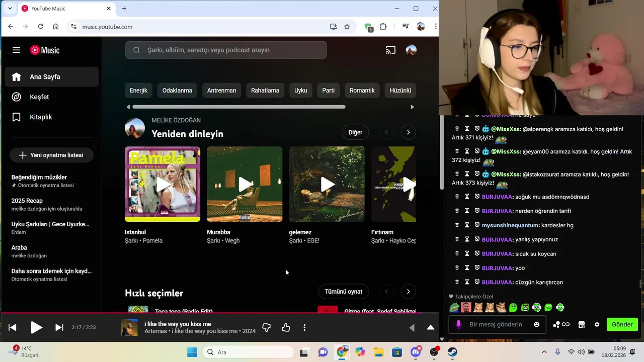Click the Diğer button
Screen dimensions: 644x362
coord(355,132)
